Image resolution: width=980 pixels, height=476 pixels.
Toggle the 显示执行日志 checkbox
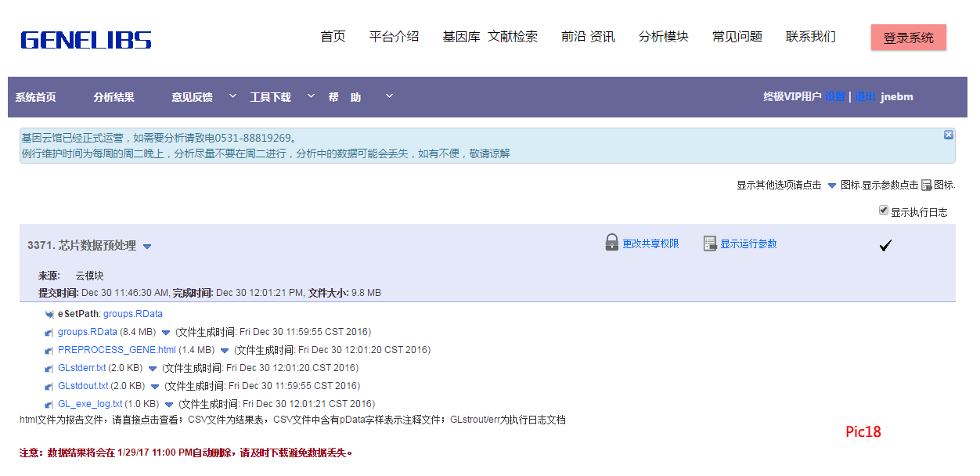(884, 211)
